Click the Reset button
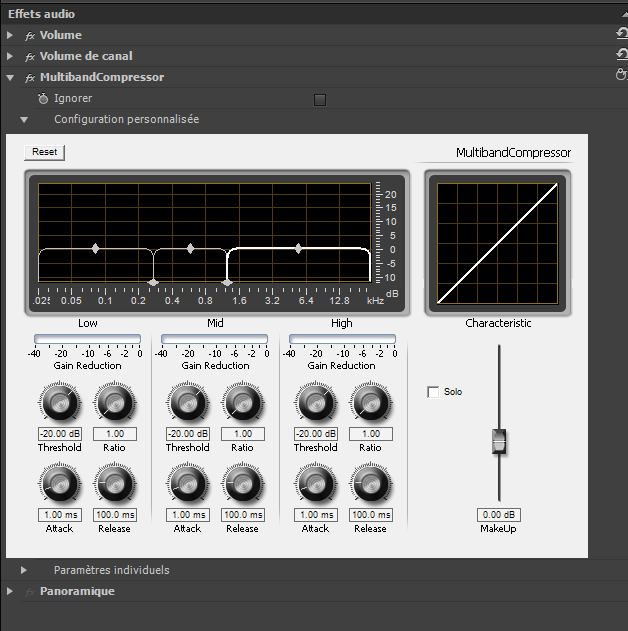The height and width of the screenshot is (631, 628). (x=45, y=152)
